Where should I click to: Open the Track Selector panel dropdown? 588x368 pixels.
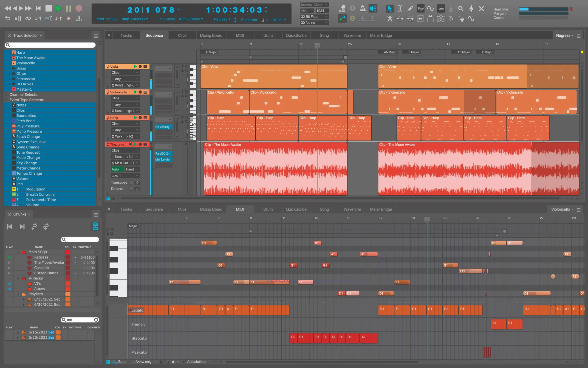click(41, 35)
